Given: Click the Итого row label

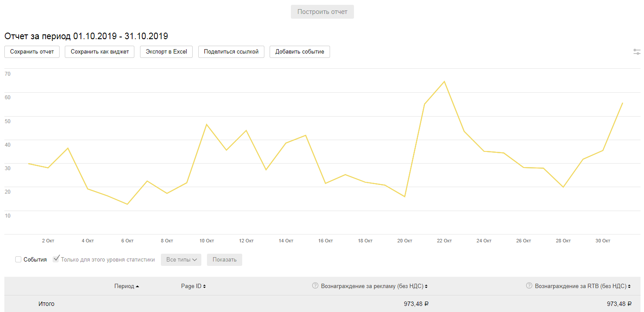Looking at the screenshot, I should (x=47, y=304).
